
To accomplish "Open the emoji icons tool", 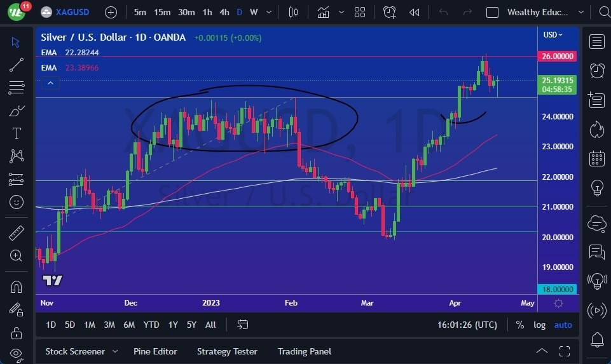I will click(x=16, y=202).
